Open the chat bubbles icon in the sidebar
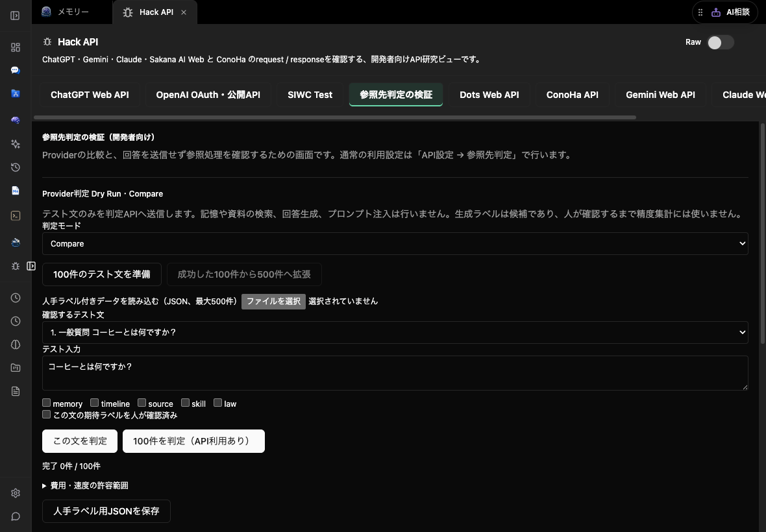The width and height of the screenshot is (766, 532). click(x=15, y=70)
